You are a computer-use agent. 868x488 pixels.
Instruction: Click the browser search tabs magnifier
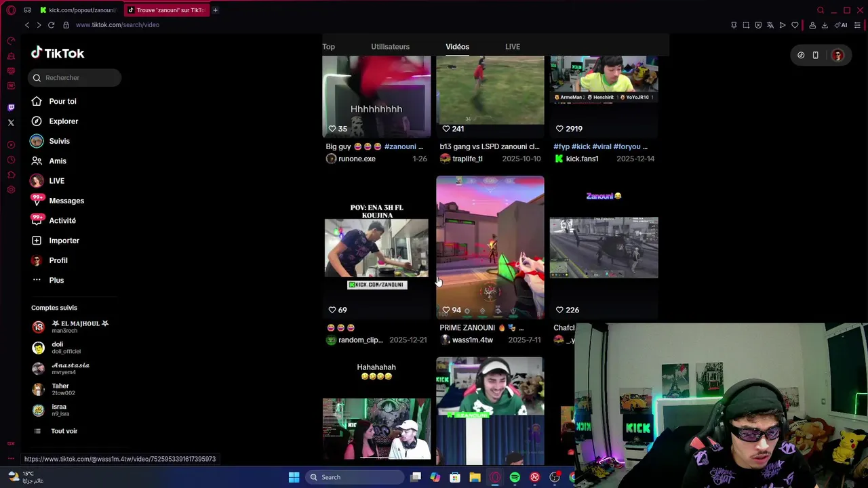click(821, 10)
